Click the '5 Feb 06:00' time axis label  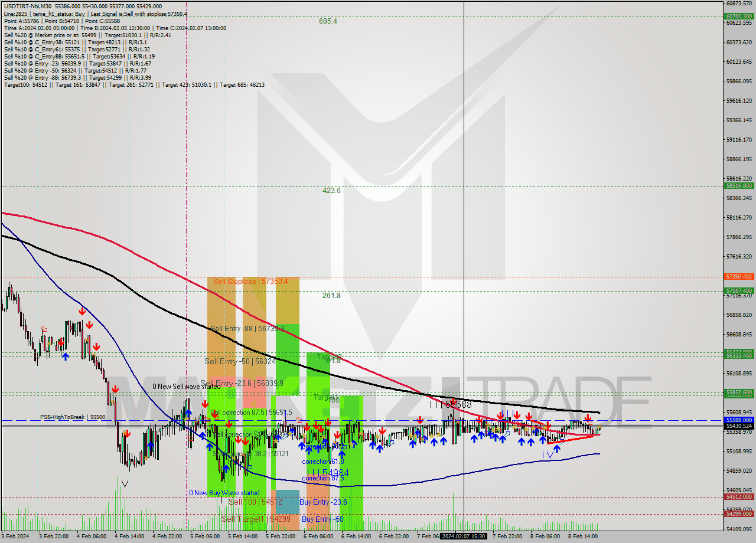[x=205, y=537]
